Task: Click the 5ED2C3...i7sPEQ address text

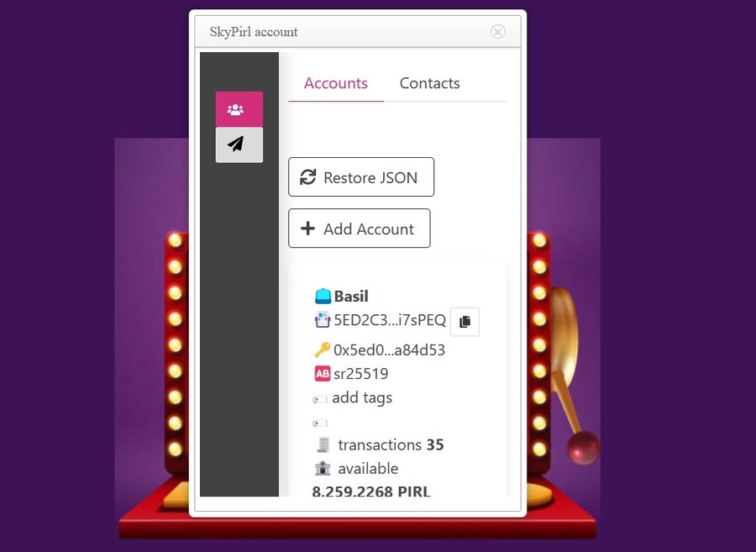Action: (x=390, y=320)
